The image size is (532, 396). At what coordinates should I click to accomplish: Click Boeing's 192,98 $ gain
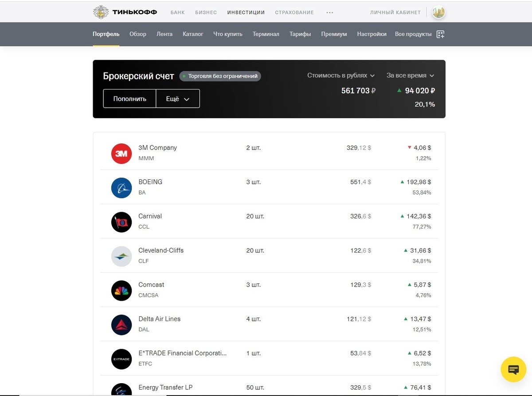click(x=419, y=182)
